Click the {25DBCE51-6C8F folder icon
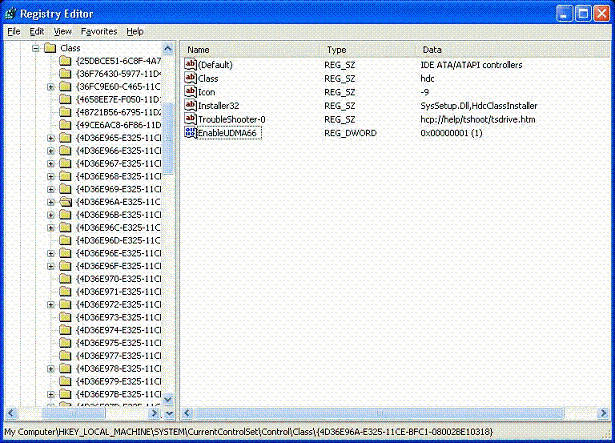 pyautogui.click(x=65, y=61)
